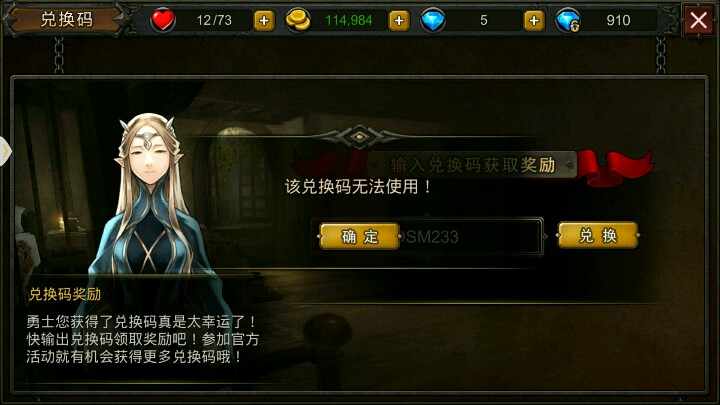Add gold with the plus beside 114,984

[x=399, y=20]
